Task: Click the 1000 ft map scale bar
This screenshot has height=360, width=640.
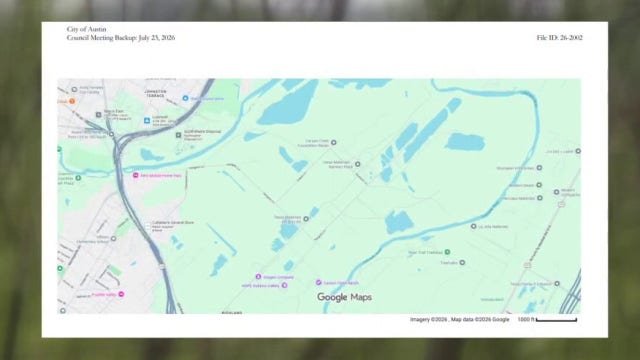Action: coord(556,320)
